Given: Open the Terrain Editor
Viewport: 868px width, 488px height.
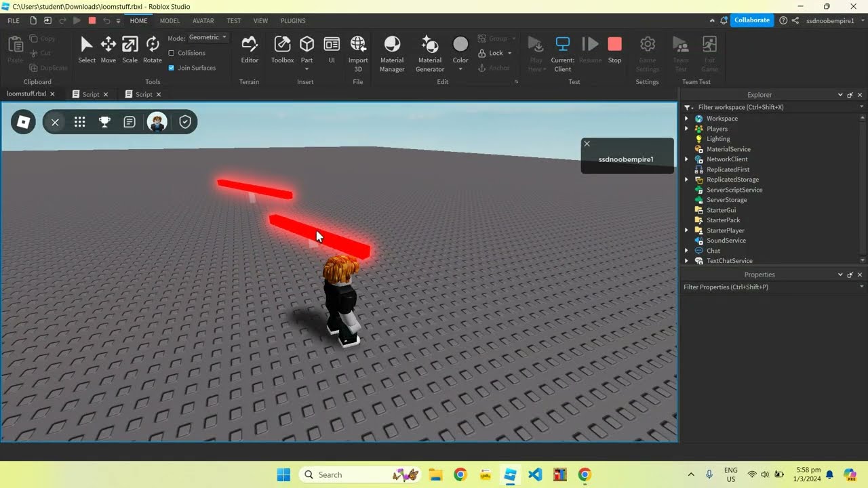Looking at the screenshot, I should 250,50.
